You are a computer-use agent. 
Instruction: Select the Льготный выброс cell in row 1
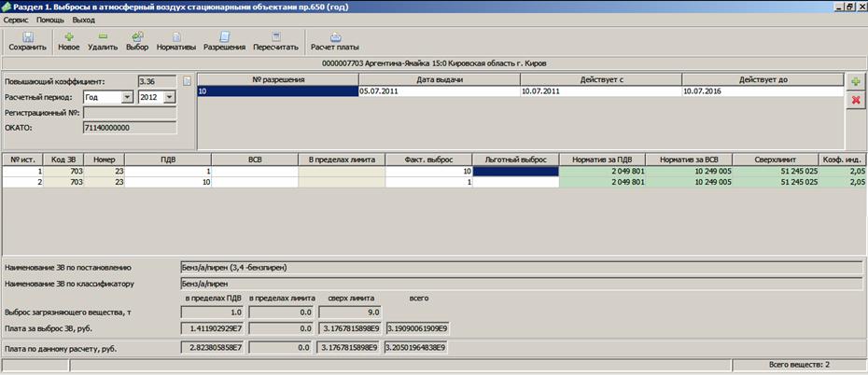515,172
